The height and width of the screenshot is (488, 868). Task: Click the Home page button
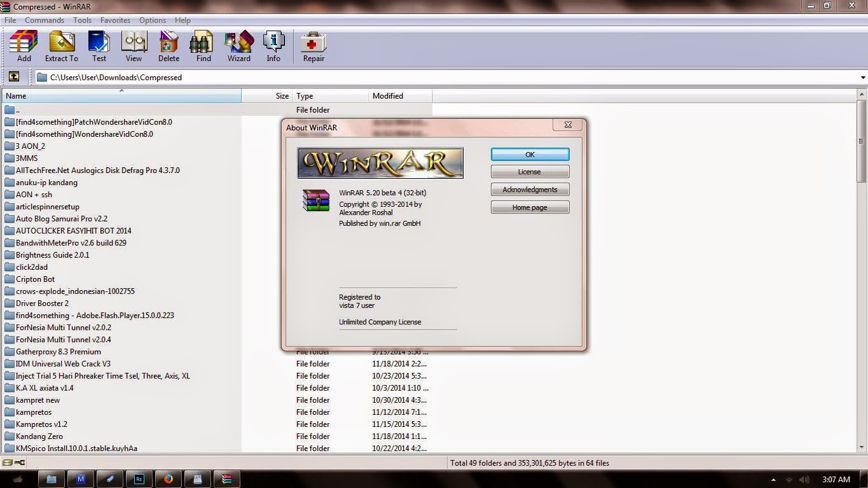[x=530, y=207]
